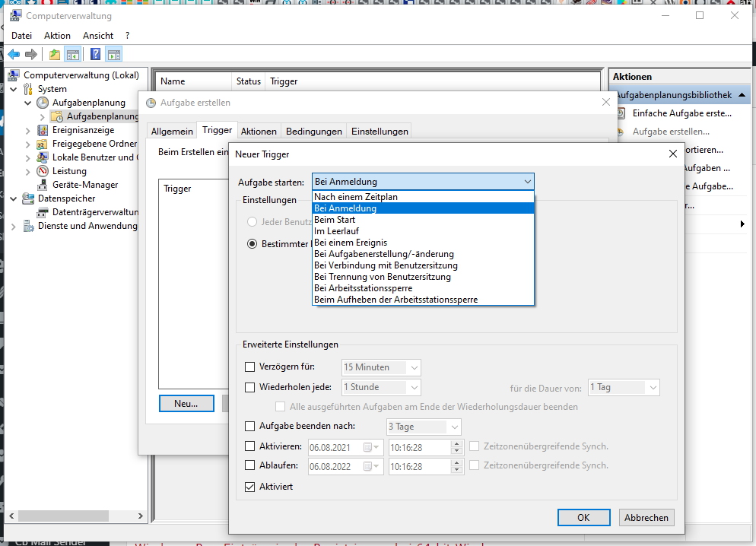
Task: Toggle the console tree show/hide icon
Action: click(x=73, y=54)
